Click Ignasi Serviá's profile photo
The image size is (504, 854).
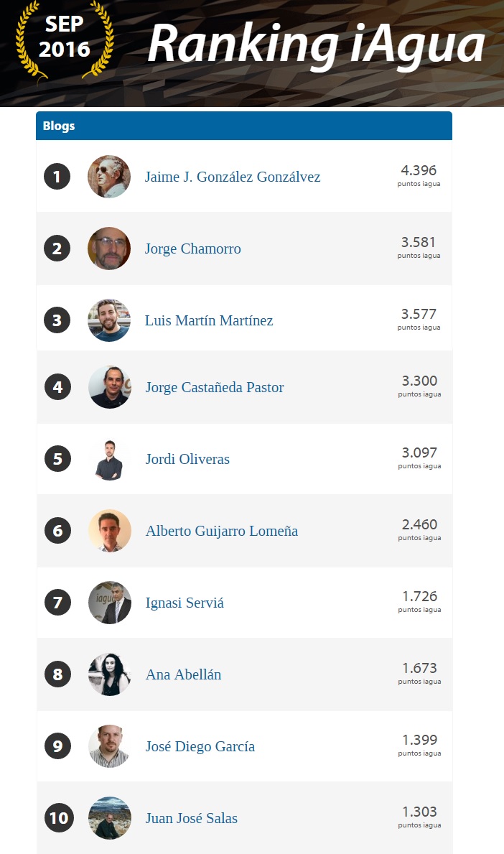[x=110, y=603]
